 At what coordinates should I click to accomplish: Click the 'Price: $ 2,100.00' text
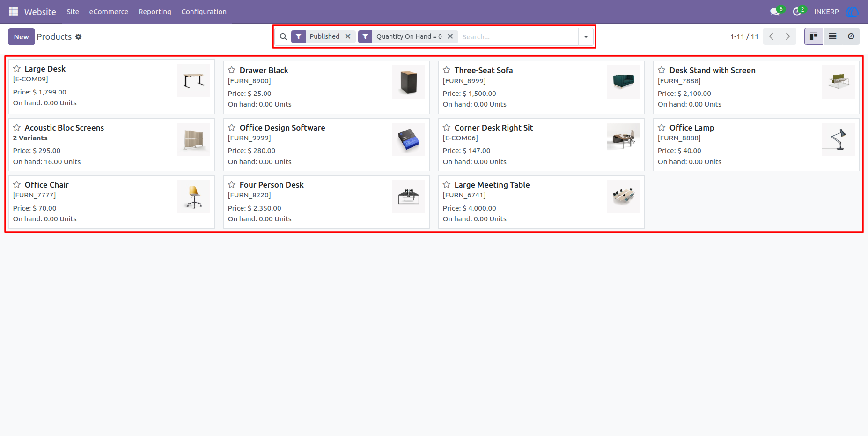pos(684,94)
